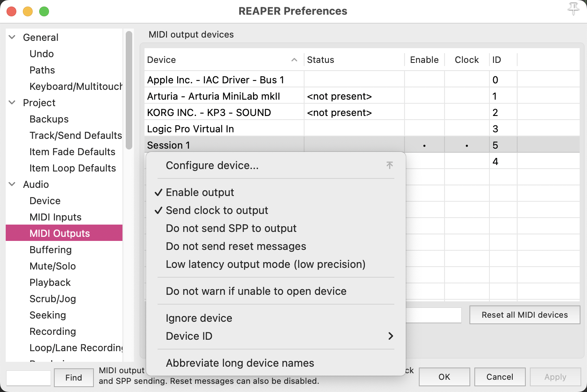Click the Reset all MIDI devices button
The height and width of the screenshot is (392, 587).
525,315
